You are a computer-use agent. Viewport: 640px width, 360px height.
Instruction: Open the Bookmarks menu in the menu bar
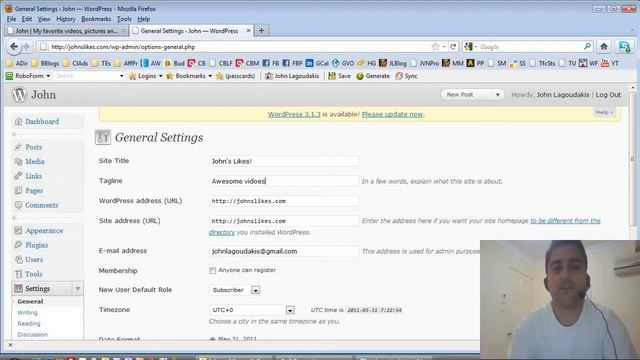tap(96, 19)
